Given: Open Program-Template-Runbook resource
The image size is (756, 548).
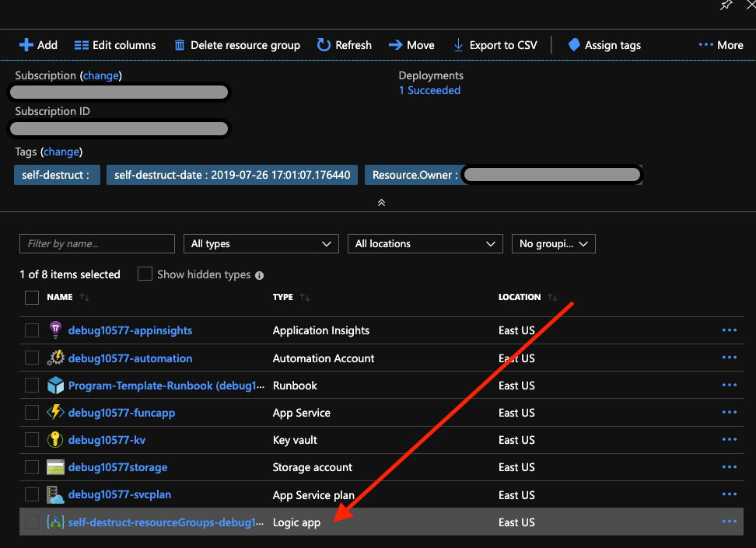Looking at the screenshot, I should pos(166,386).
